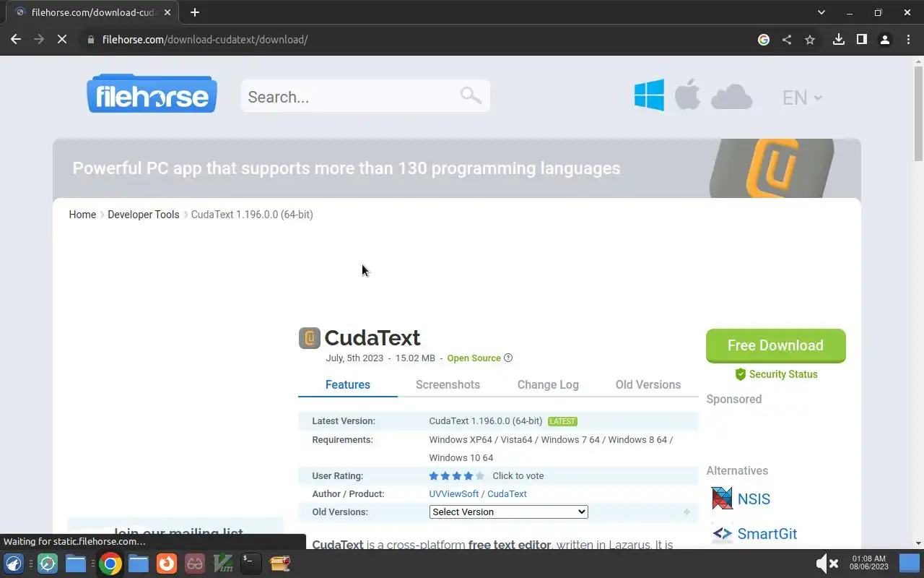
Task: Click the CudaText 1.196.0.0 breadcrumb text
Action: pyautogui.click(x=252, y=215)
